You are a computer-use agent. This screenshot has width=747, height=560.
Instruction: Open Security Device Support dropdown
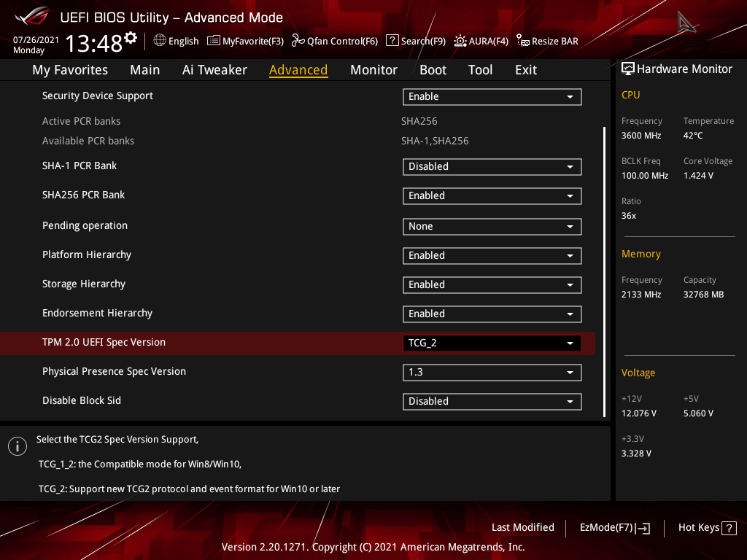pos(492,97)
